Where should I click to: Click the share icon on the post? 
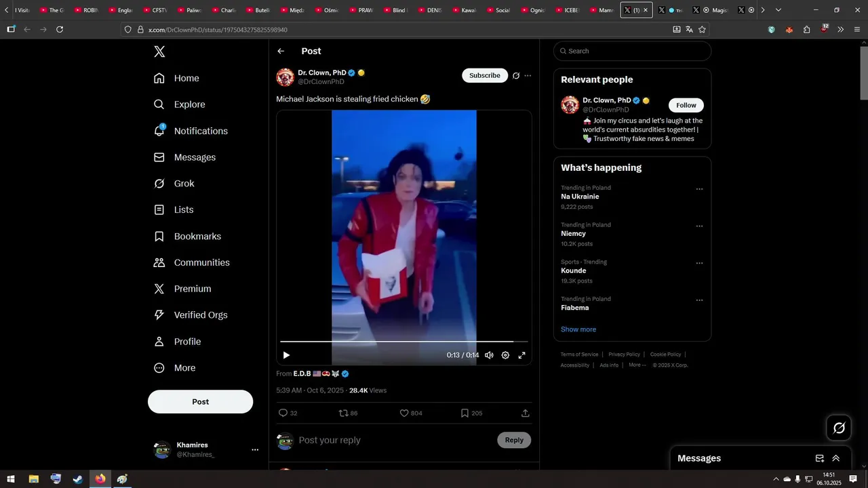525,413
